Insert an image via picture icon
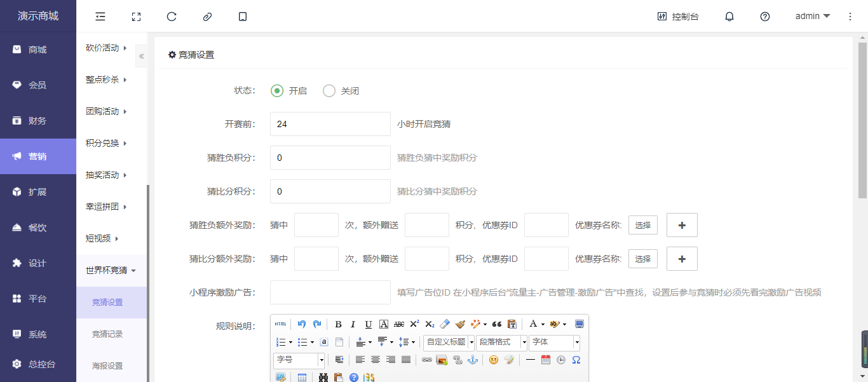868x382 pixels. tap(442, 360)
